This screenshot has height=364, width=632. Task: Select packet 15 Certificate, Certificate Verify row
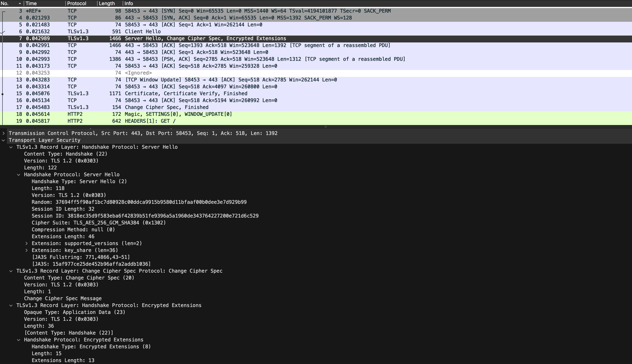316,93
